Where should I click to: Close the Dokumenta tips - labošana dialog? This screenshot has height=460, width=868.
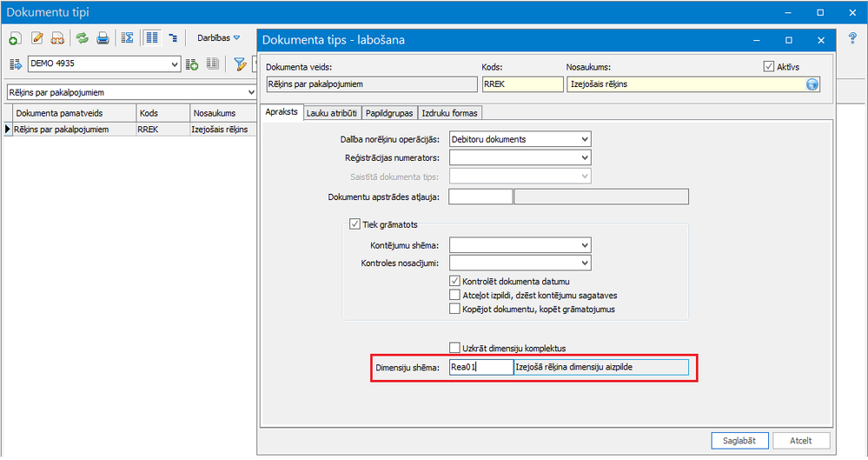point(821,40)
